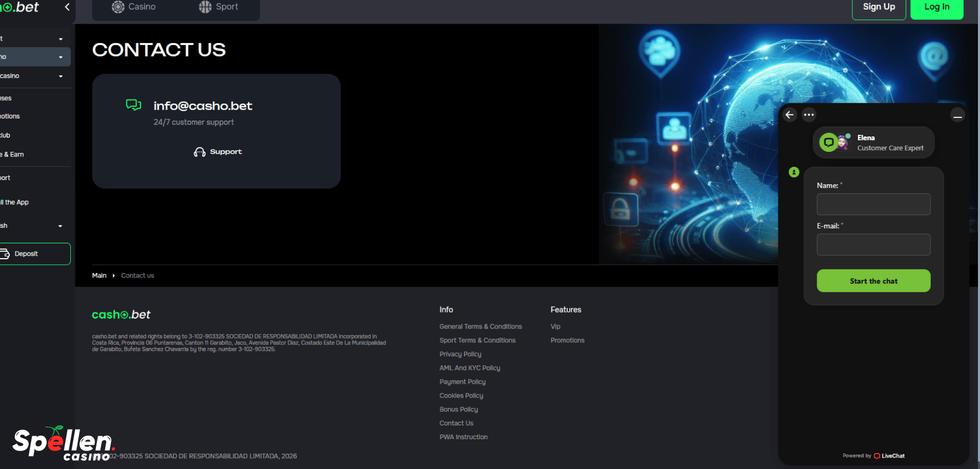Collapse the sidebar with the chevron arrow

click(67, 7)
